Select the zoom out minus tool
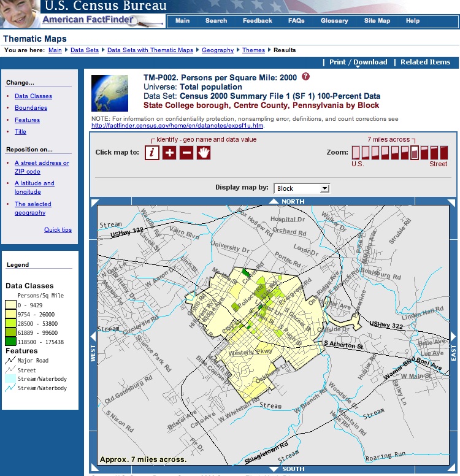This screenshot has height=476, width=460. 186,152
